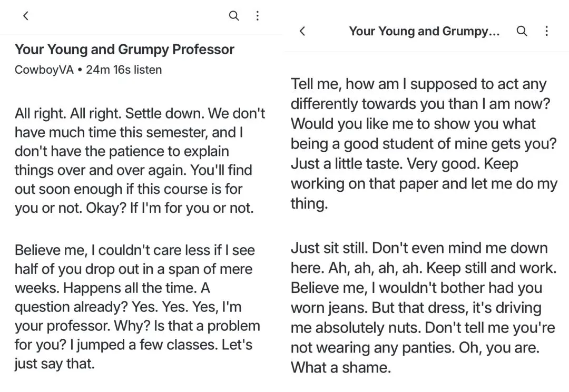Screen dimensions: 569x392
Task: Open the left panel's three-dot options menu
Action: point(257,16)
